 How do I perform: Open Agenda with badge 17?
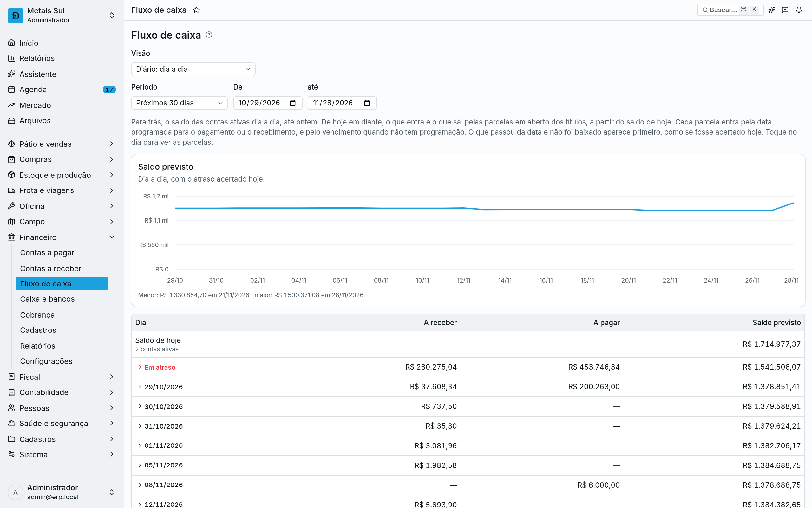(x=62, y=89)
